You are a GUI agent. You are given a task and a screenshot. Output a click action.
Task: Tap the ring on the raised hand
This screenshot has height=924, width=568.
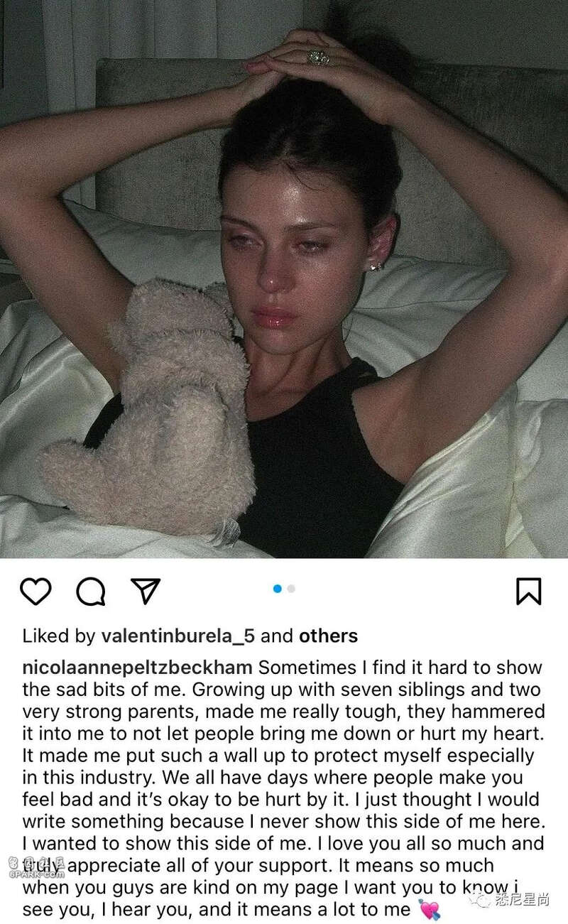[x=317, y=57]
